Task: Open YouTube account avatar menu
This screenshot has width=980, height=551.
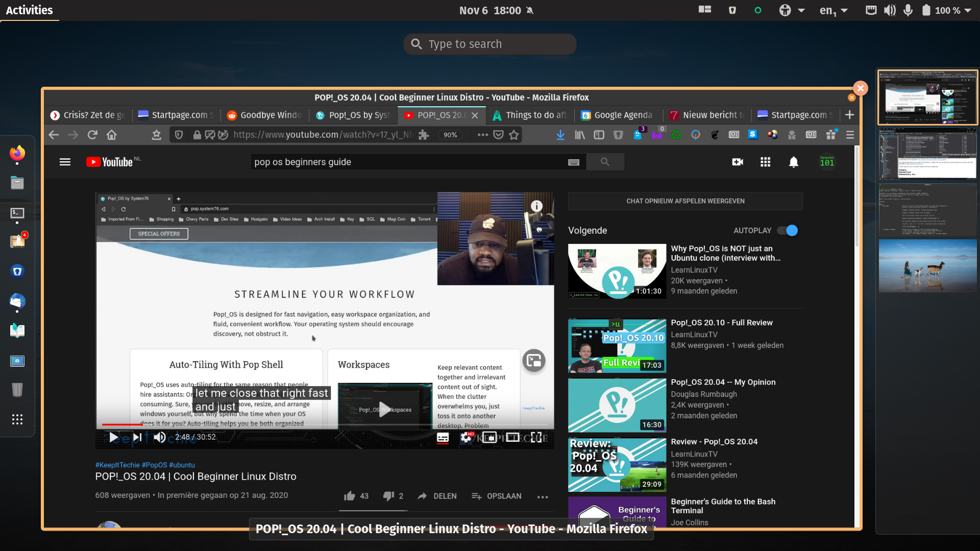Action: (827, 162)
